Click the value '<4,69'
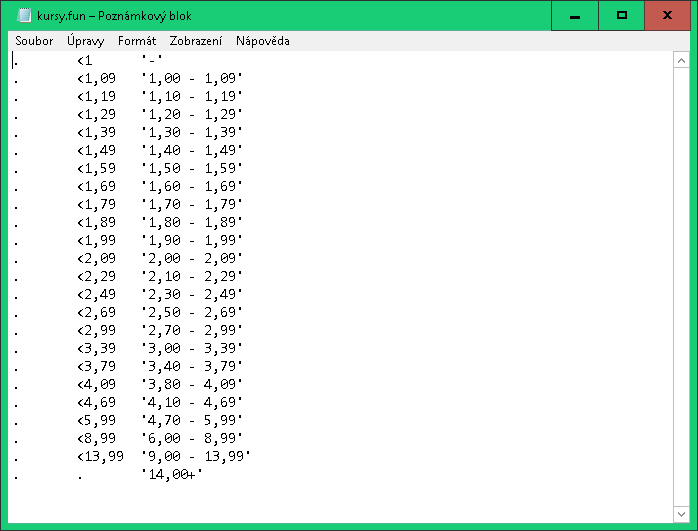This screenshot has width=698, height=531. click(x=96, y=403)
